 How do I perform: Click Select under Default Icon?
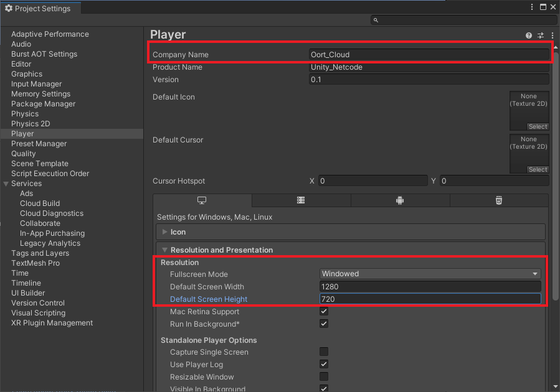(x=538, y=127)
